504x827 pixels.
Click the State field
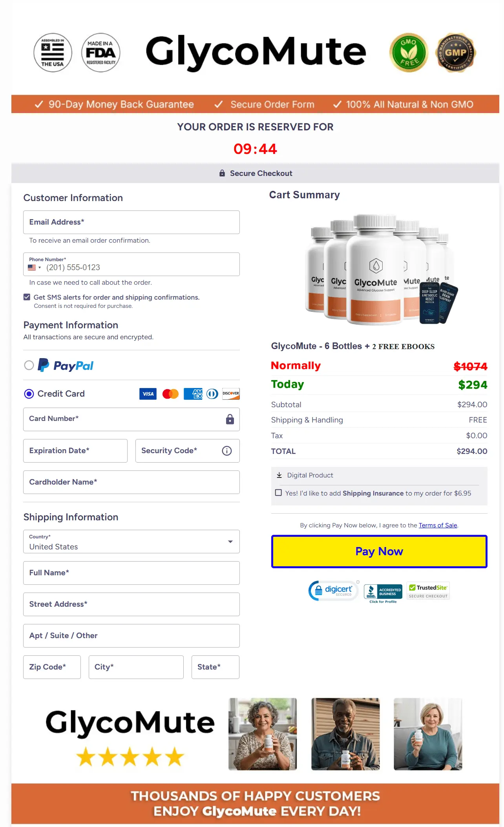tap(215, 667)
